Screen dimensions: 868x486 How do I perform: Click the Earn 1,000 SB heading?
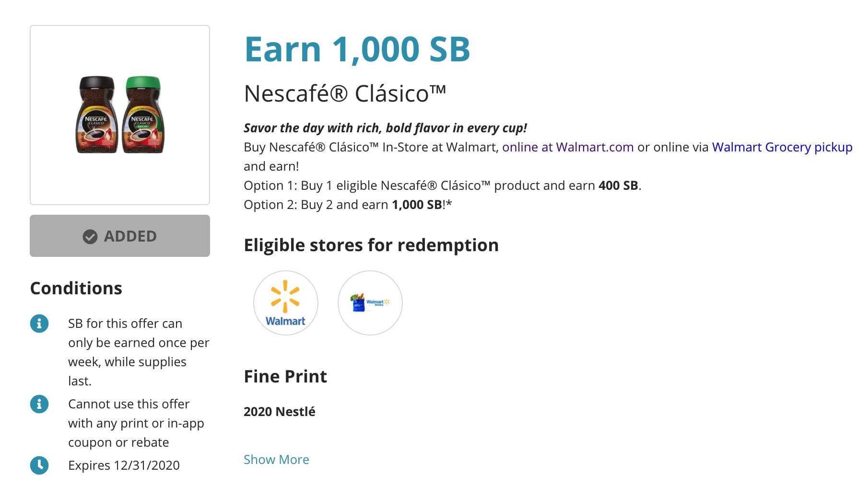click(357, 49)
